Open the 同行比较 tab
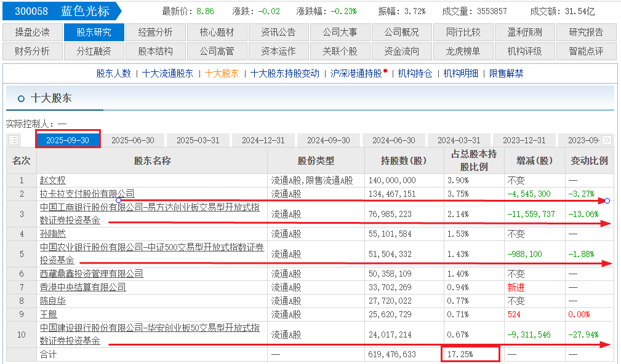 [x=463, y=32]
